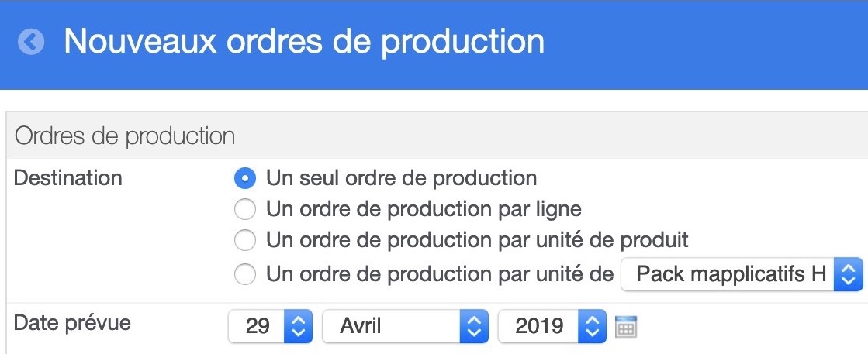Choose 'Un ordre de production par ligne'

pyautogui.click(x=244, y=210)
